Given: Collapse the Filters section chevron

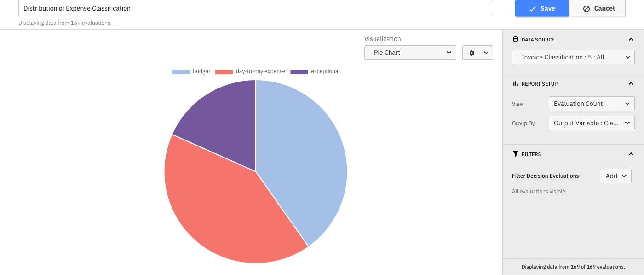Looking at the screenshot, I should click(x=631, y=154).
